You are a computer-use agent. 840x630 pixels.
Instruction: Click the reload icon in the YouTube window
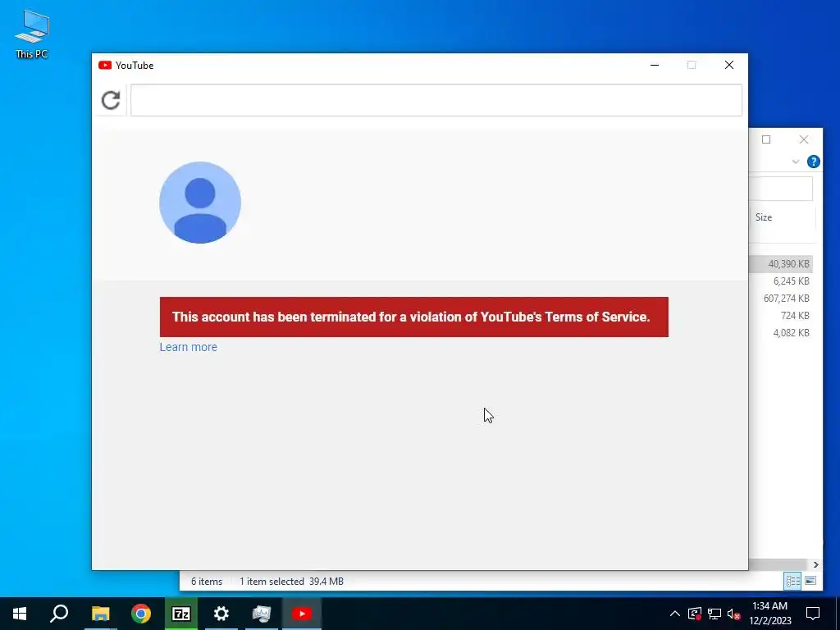[111, 100]
